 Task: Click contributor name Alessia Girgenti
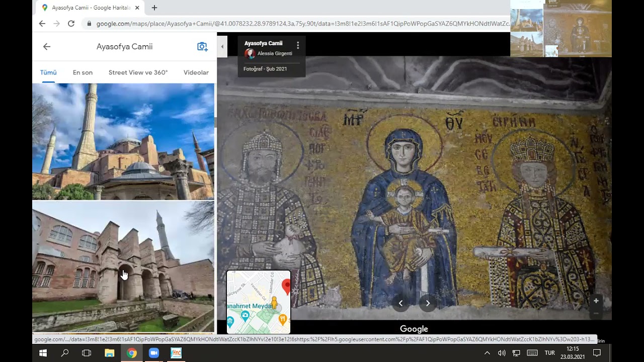(x=275, y=54)
